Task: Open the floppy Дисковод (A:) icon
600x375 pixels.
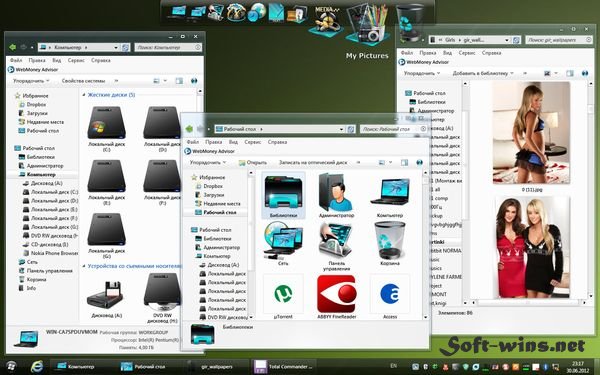Action: [x=106, y=295]
